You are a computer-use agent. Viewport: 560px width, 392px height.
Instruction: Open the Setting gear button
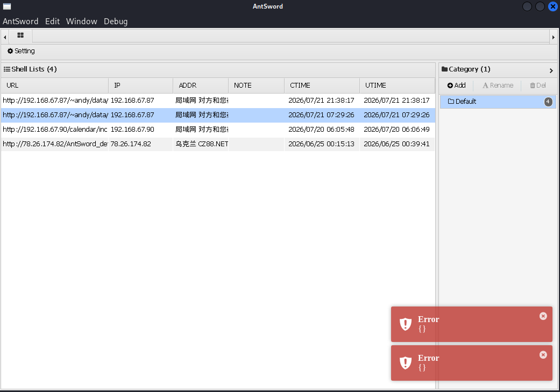pos(21,51)
